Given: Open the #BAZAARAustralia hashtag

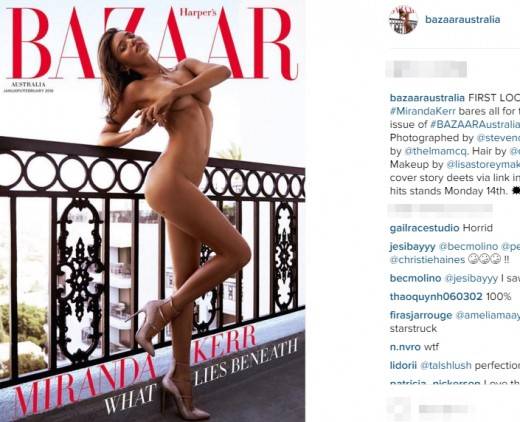Looking at the screenshot, I should (475, 124).
